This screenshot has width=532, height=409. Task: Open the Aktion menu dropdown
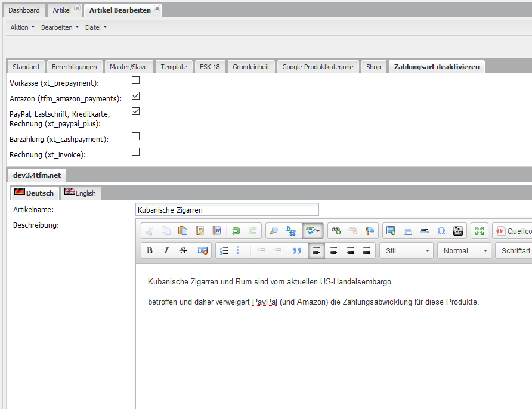coord(23,27)
